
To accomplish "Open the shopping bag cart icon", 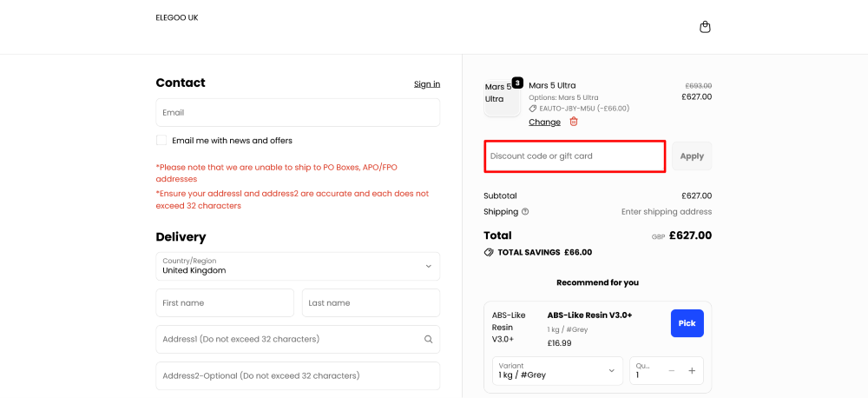I will [x=705, y=27].
